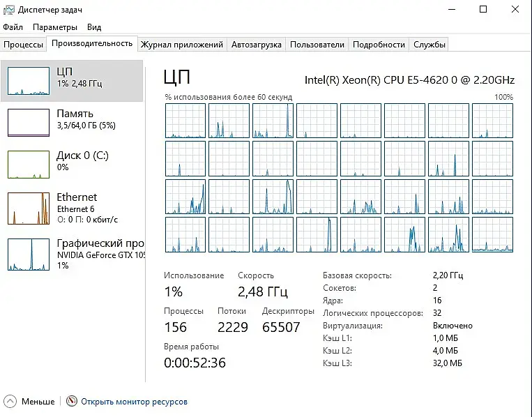This screenshot has width=532, height=417.
Task: Click the Ethernet 6 network graph icon
Action: pos(29,208)
